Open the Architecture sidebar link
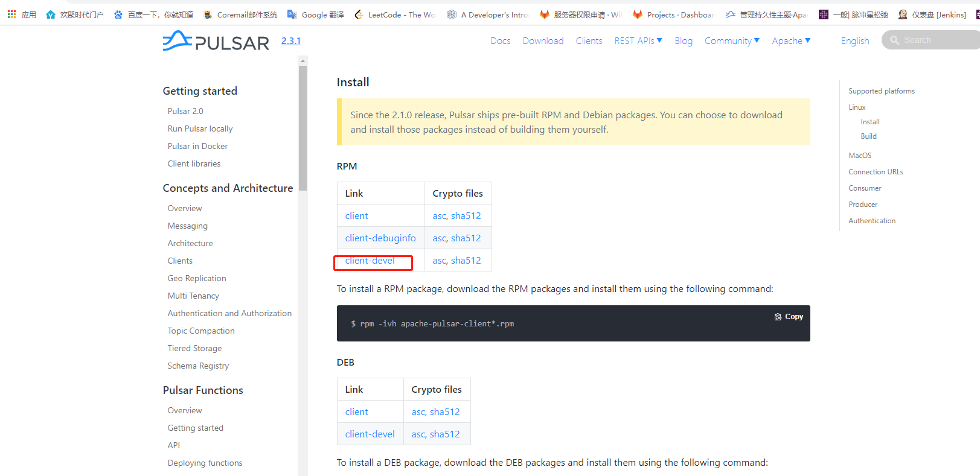980x476 pixels. click(190, 243)
